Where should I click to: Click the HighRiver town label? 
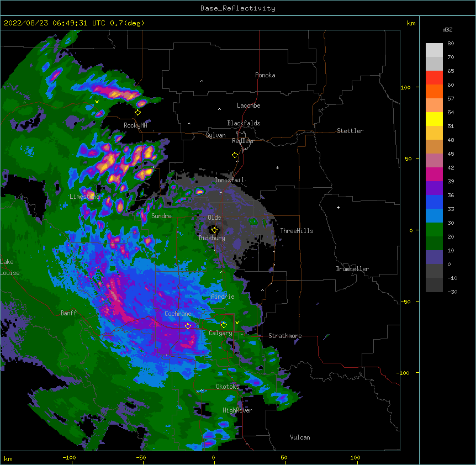click(237, 410)
